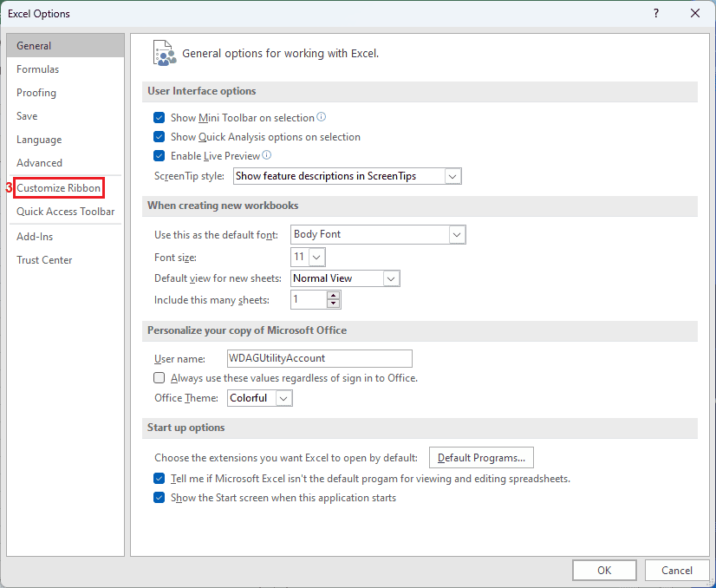Select the Language category
The width and height of the screenshot is (716, 588).
[66, 140]
